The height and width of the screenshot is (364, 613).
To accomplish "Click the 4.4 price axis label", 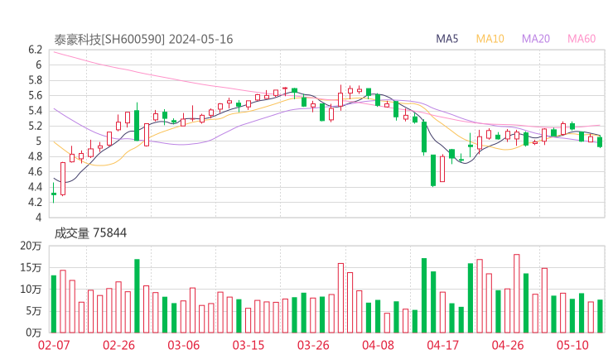I will (x=35, y=187).
